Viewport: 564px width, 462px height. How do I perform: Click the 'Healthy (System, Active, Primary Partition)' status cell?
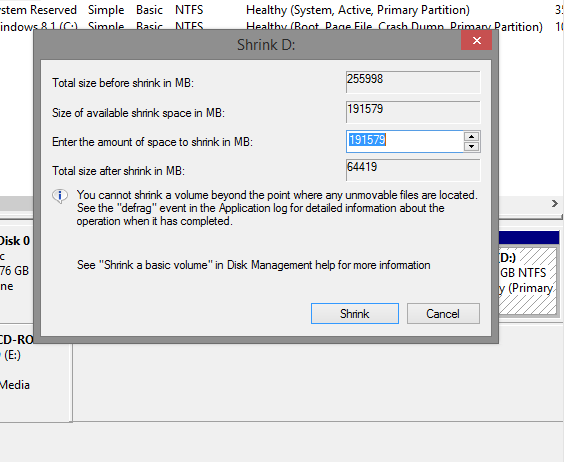click(358, 10)
